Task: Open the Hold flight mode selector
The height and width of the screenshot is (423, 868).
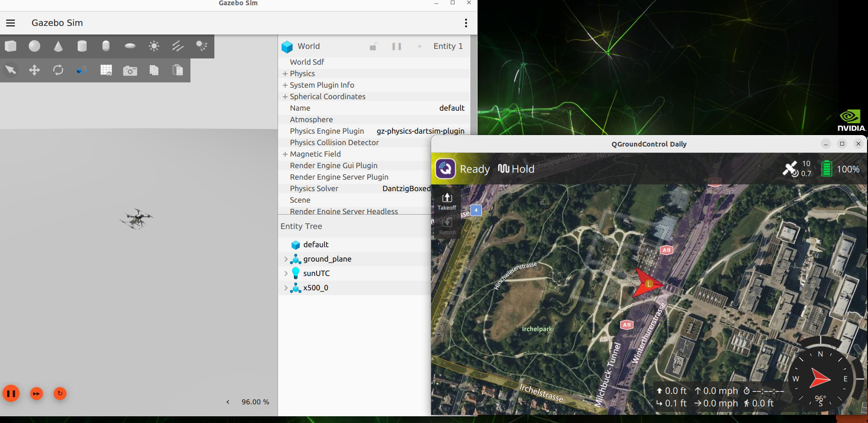Action: [517, 169]
